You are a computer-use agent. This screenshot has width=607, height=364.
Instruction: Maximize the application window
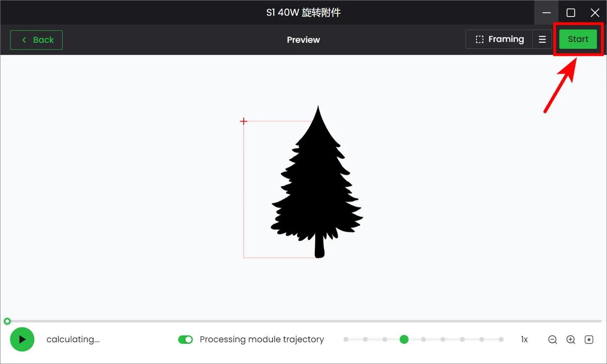click(x=571, y=13)
